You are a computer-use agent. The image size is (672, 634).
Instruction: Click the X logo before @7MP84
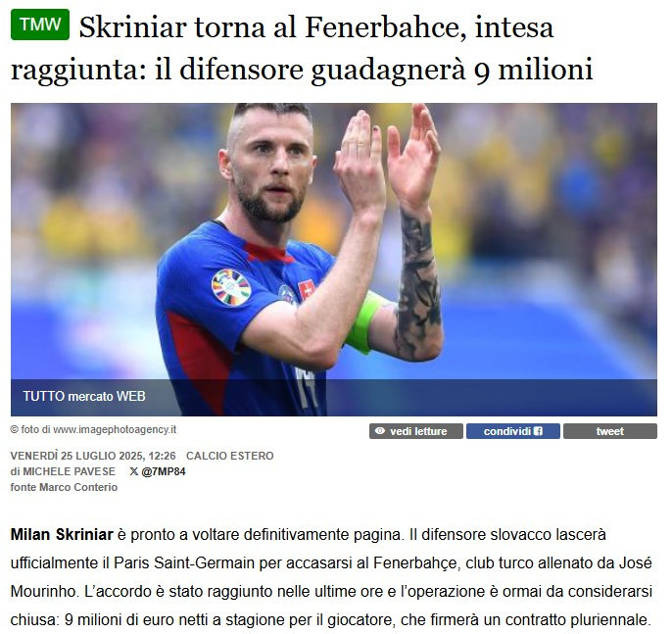point(133,471)
